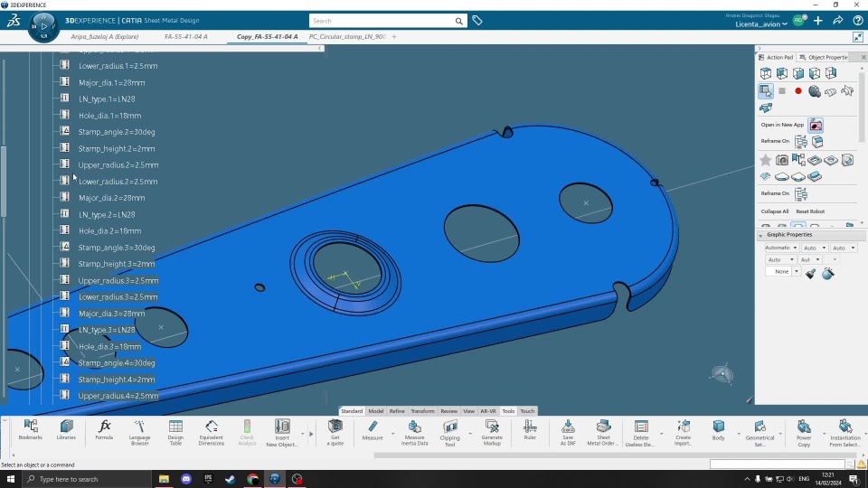Click the tag icon next to search
The image size is (868, 488).
pyautogui.click(x=477, y=21)
